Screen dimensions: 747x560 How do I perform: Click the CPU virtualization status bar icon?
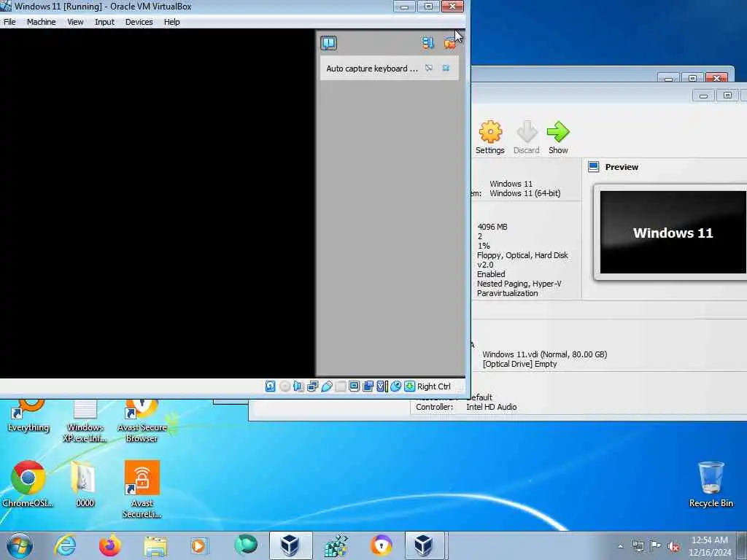pyautogui.click(x=382, y=386)
